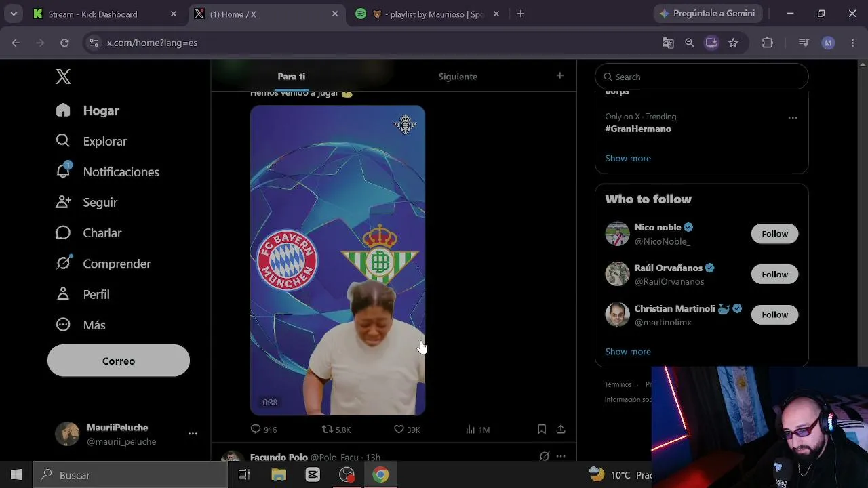The width and height of the screenshot is (868, 488).
Task: Open Comprender (Grok) in the sidebar
Action: (x=103, y=263)
